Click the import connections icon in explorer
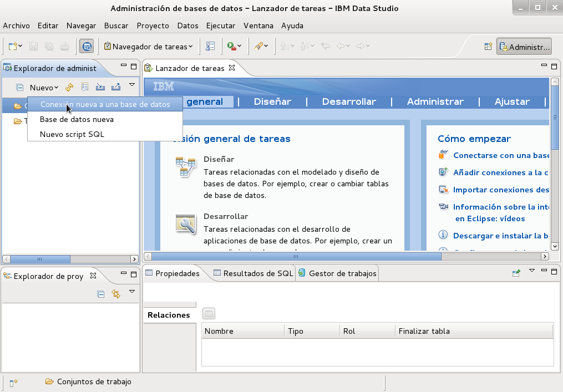Image resolution: width=563 pixels, height=392 pixels. tap(100, 87)
